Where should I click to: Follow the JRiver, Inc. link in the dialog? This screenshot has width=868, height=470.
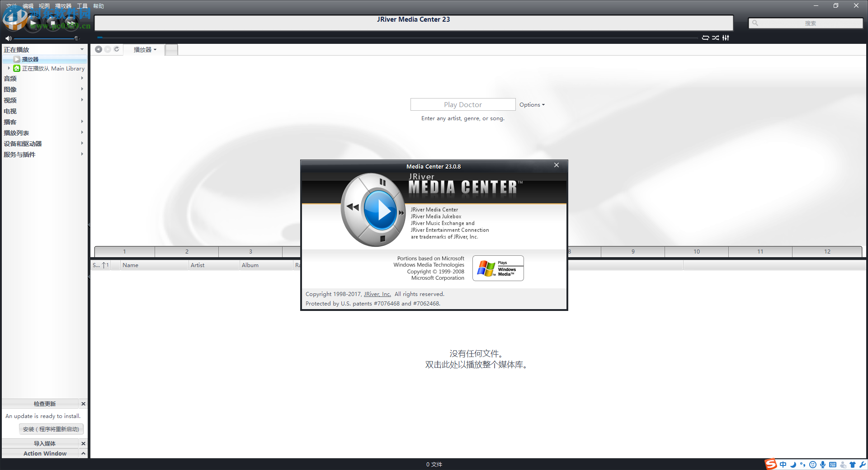coord(377,294)
